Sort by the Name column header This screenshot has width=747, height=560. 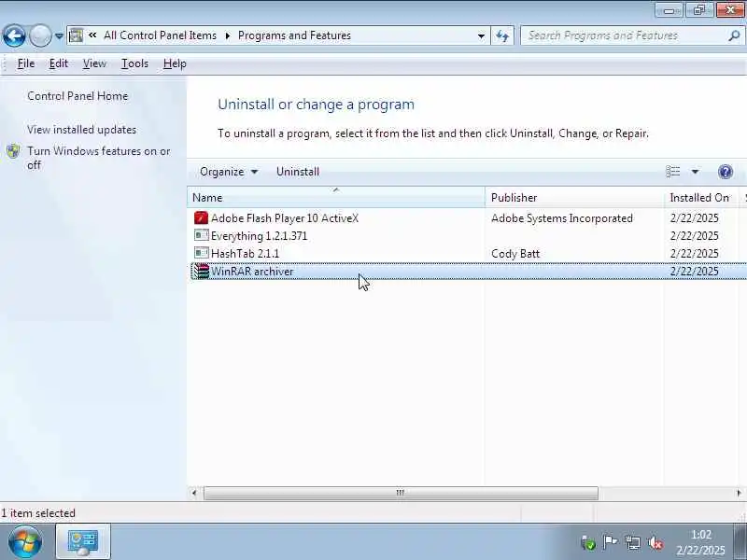point(336,197)
